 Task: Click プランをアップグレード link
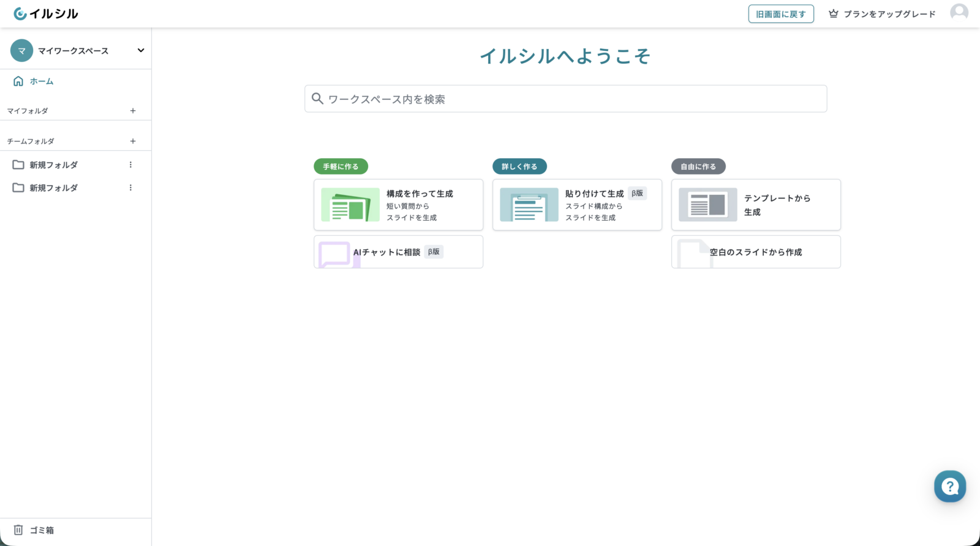point(889,14)
